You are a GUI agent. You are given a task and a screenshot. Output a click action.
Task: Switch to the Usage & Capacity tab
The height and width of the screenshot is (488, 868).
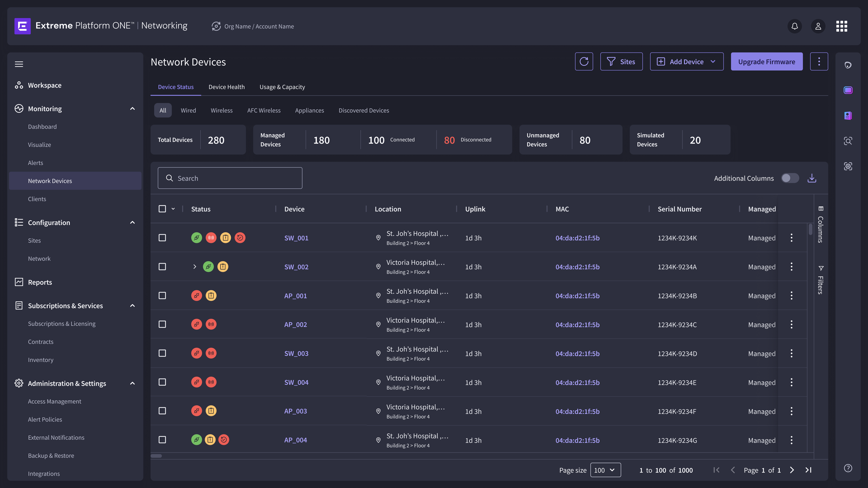pos(282,87)
